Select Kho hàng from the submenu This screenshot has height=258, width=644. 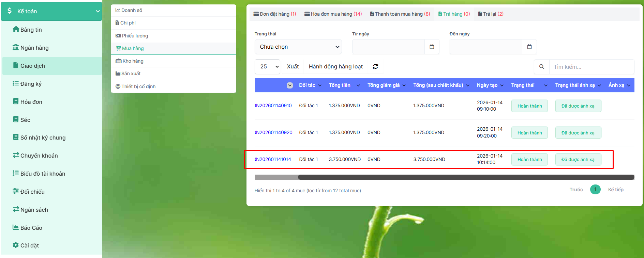click(x=133, y=61)
